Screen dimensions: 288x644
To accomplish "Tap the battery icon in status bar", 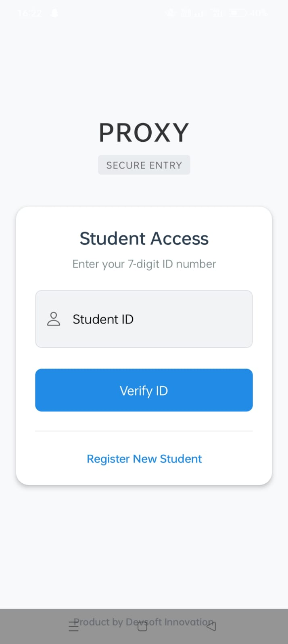I will tap(238, 13).
